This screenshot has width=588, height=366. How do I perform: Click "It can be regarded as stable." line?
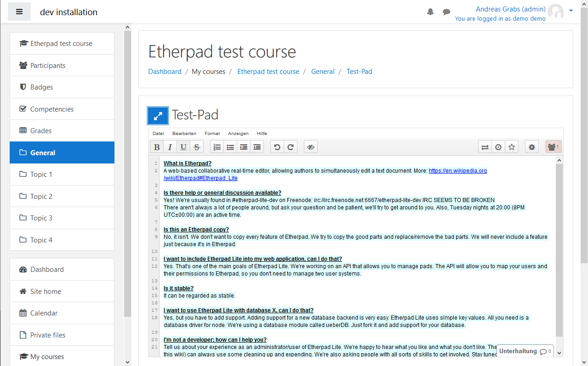click(199, 296)
